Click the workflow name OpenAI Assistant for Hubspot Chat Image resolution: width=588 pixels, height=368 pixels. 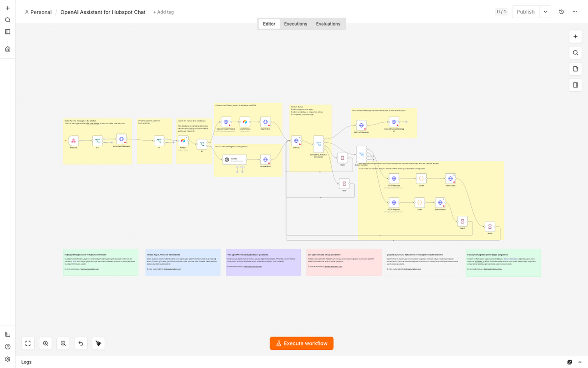point(103,12)
